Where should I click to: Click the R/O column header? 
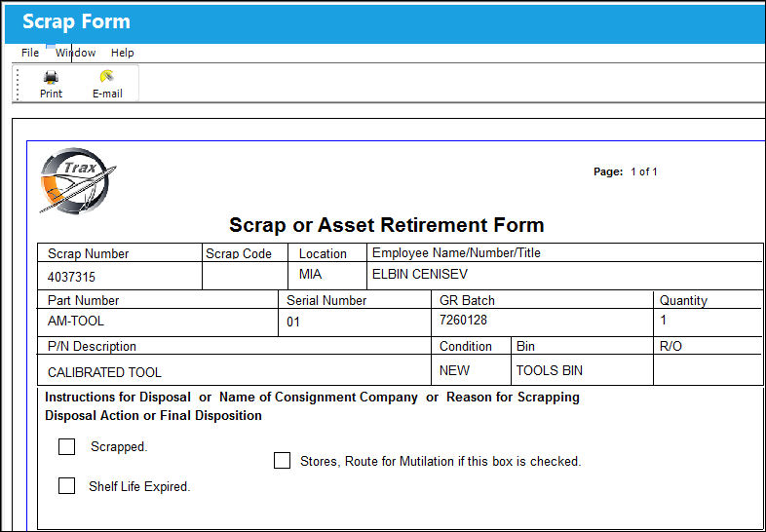click(670, 346)
